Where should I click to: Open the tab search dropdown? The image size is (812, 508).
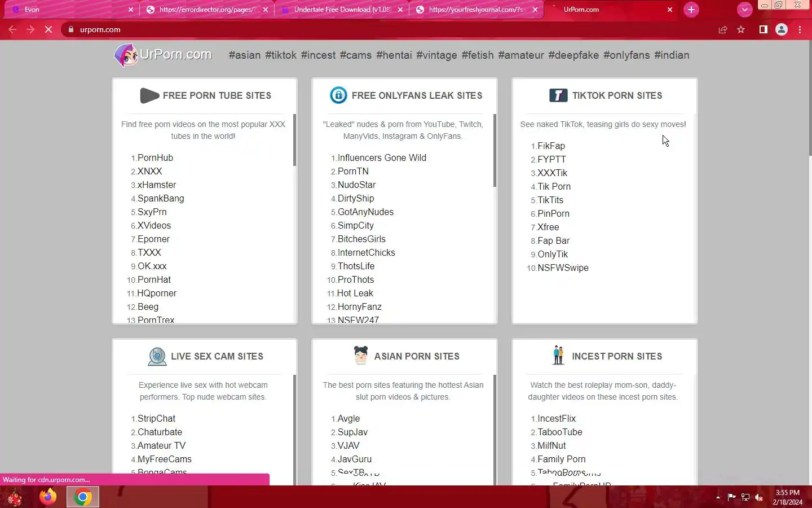coord(744,10)
